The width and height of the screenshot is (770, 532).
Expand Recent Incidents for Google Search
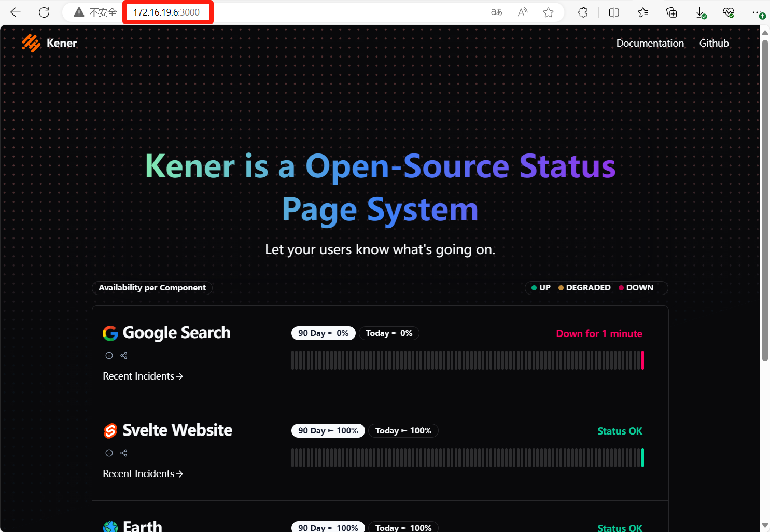point(143,376)
